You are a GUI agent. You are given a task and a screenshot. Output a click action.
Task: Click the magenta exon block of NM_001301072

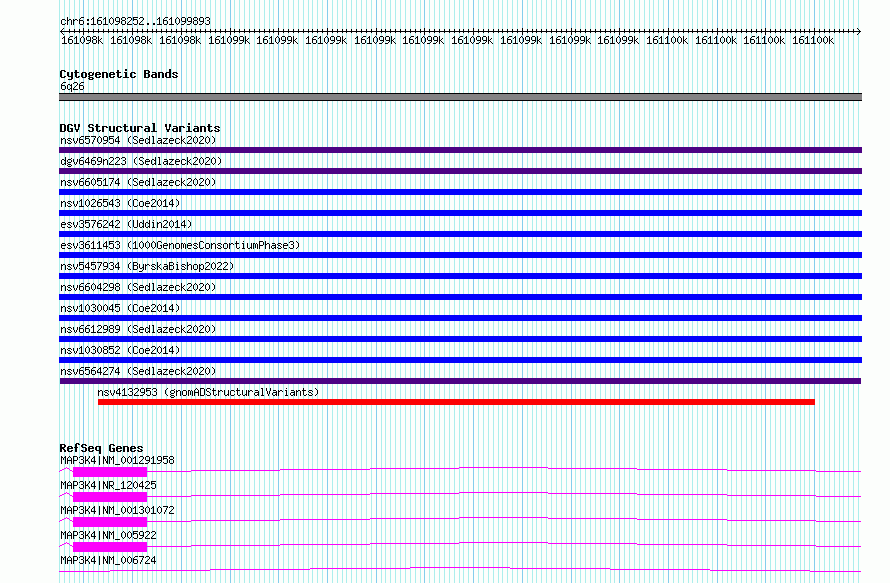(x=110, y=522)
